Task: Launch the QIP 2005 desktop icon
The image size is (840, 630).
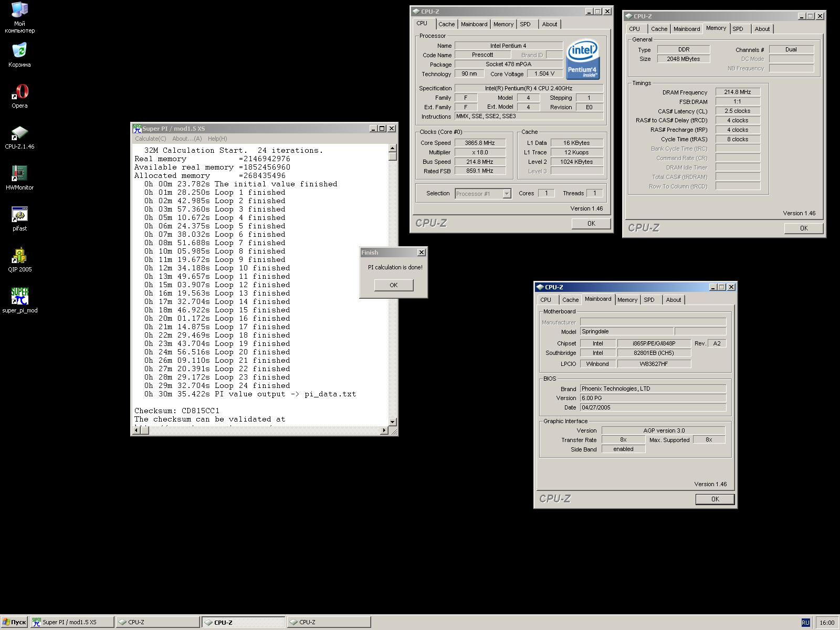Action: click(19, 260)
